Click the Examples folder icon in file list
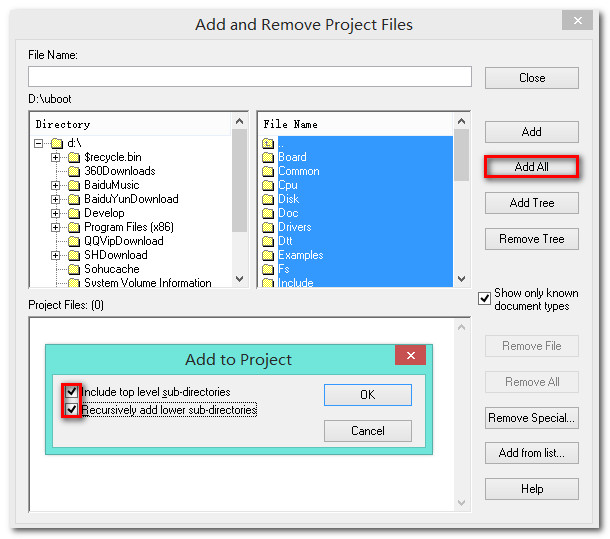The width and height of the screenshot is (610, 539). 268,255
